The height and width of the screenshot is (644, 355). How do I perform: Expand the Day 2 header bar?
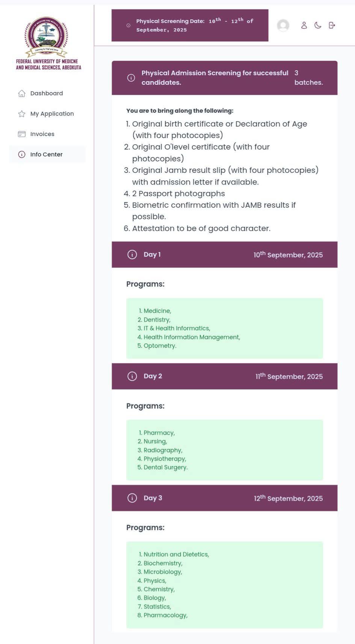point(225,376)
